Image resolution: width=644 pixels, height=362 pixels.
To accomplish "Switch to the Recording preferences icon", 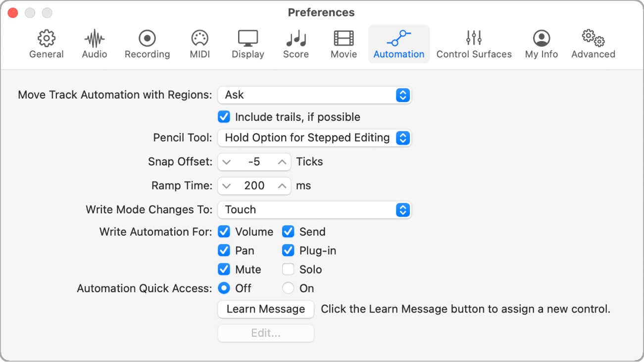I will tap(147, 44).
